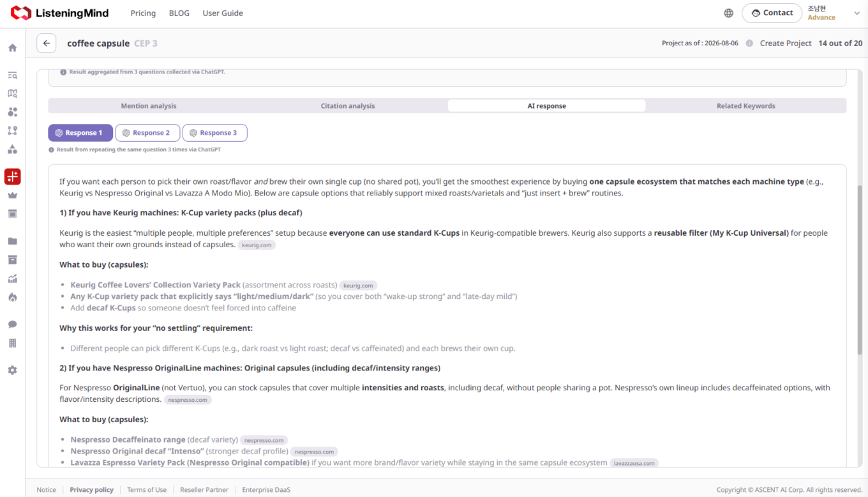Screen dimensions: 868x497
Task: Select Response 3 tab
Action: 214,133
